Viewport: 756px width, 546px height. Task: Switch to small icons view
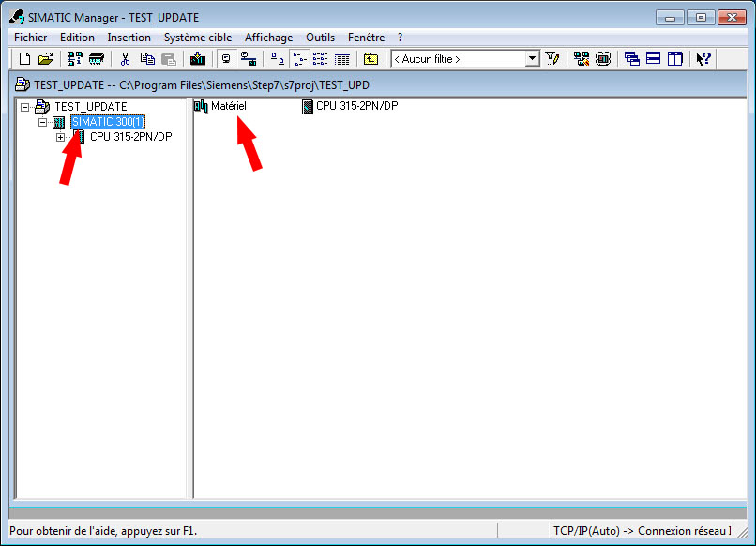pyautogui.click(x=299, y=59)
